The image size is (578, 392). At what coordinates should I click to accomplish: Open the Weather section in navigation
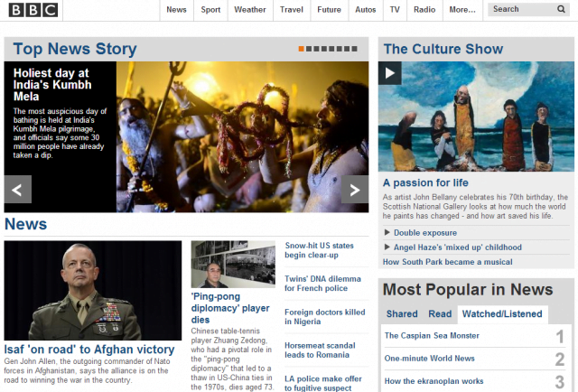pyautogui.click(x=249, y=10)
